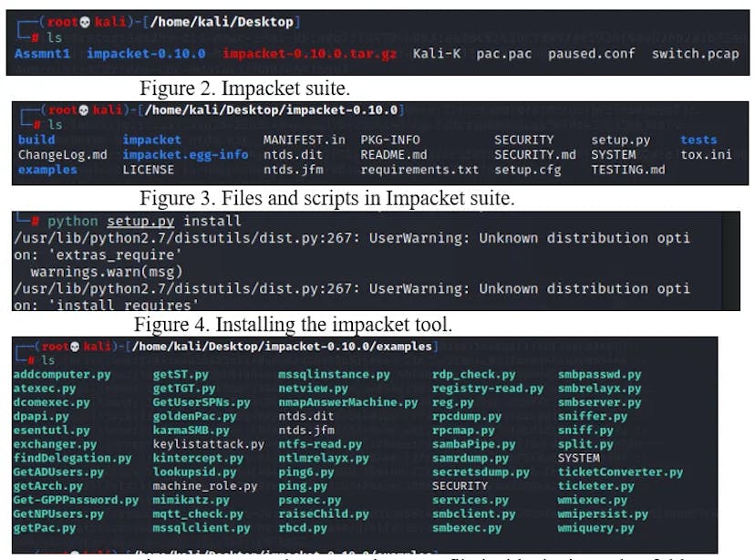Click the tox.ini file
The image size is (755, 560).
point(706,154)
